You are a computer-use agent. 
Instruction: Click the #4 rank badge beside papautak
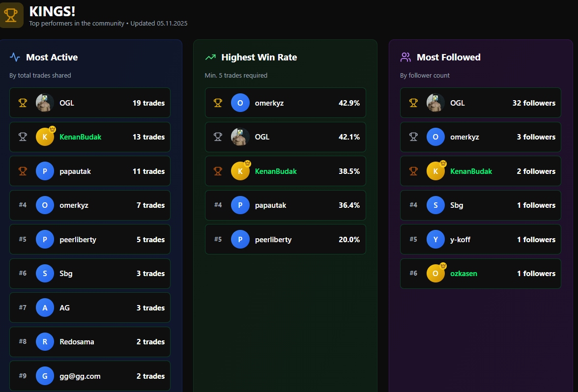(x=219, y=205)
